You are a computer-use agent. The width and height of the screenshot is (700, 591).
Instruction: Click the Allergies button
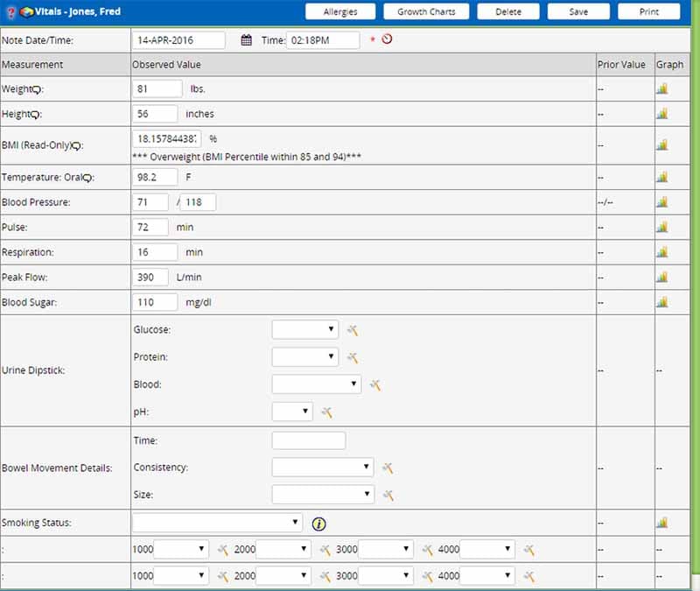[x=340, y=12]
